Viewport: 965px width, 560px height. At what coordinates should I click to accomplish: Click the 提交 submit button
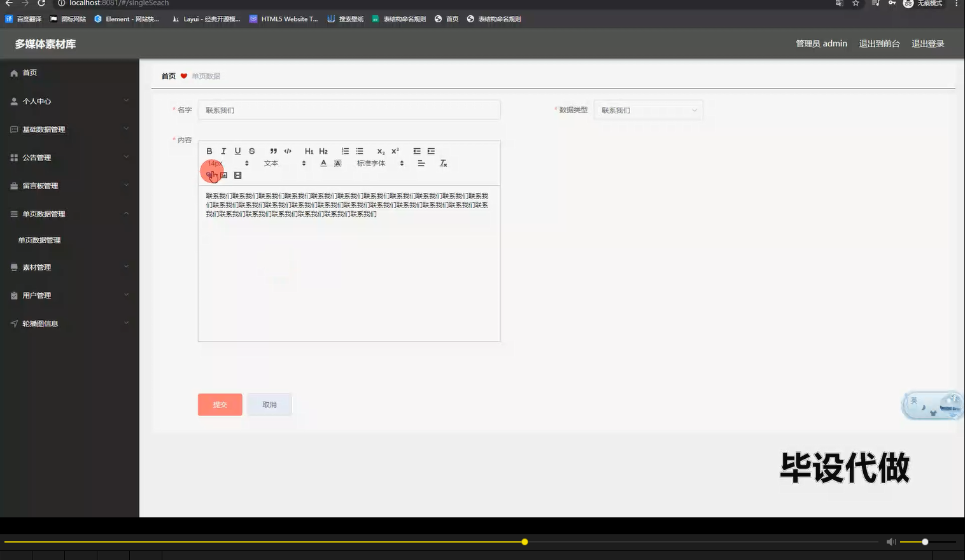220,404
